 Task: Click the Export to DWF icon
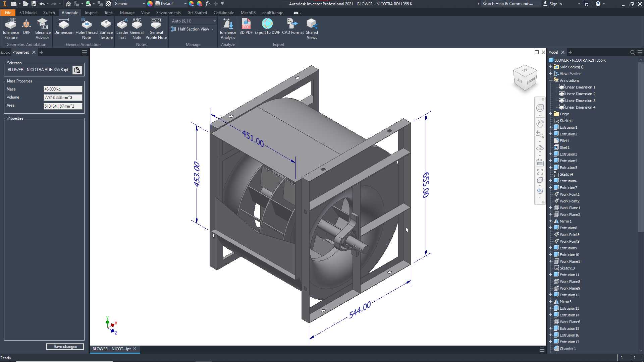coord(267,26)
